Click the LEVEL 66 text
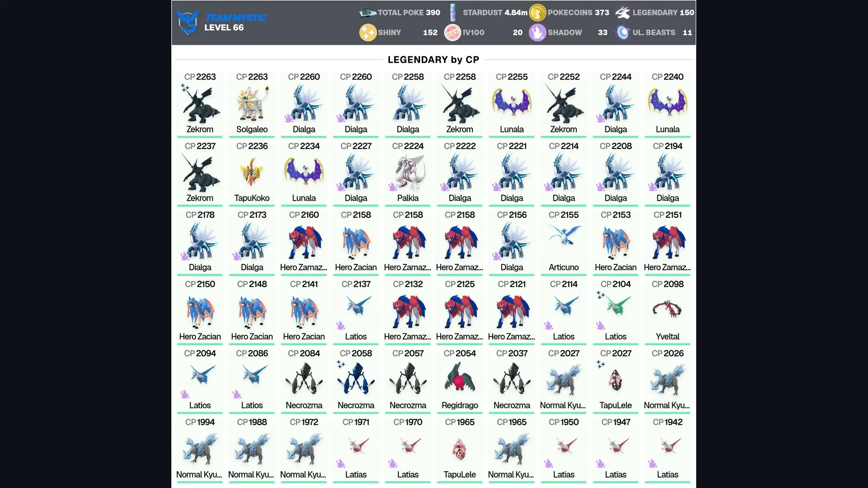This screenshot has width=868, height=488. point(224,28)
